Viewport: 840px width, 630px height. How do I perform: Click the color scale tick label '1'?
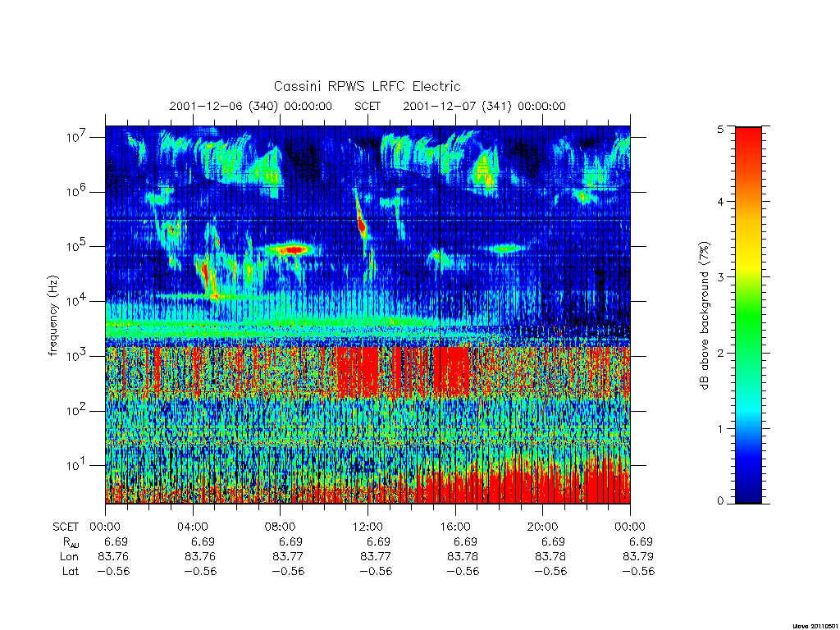(720, 428)
